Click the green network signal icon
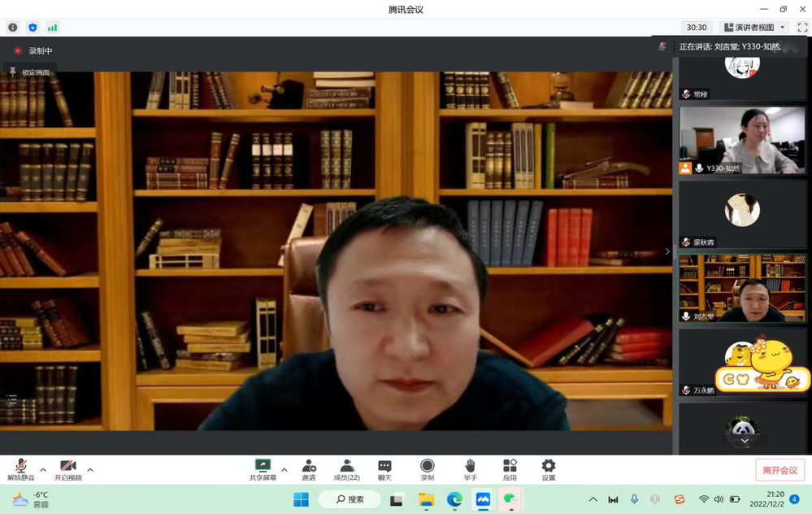Image resolution: width=812 pixels, height=514 pixels. [52, 28]
